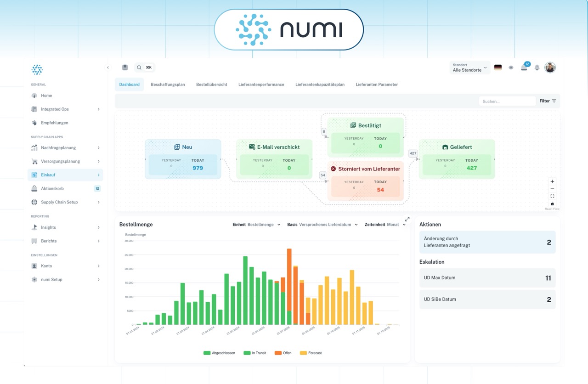Select the Geliefert status node

(x=457, y=159)
